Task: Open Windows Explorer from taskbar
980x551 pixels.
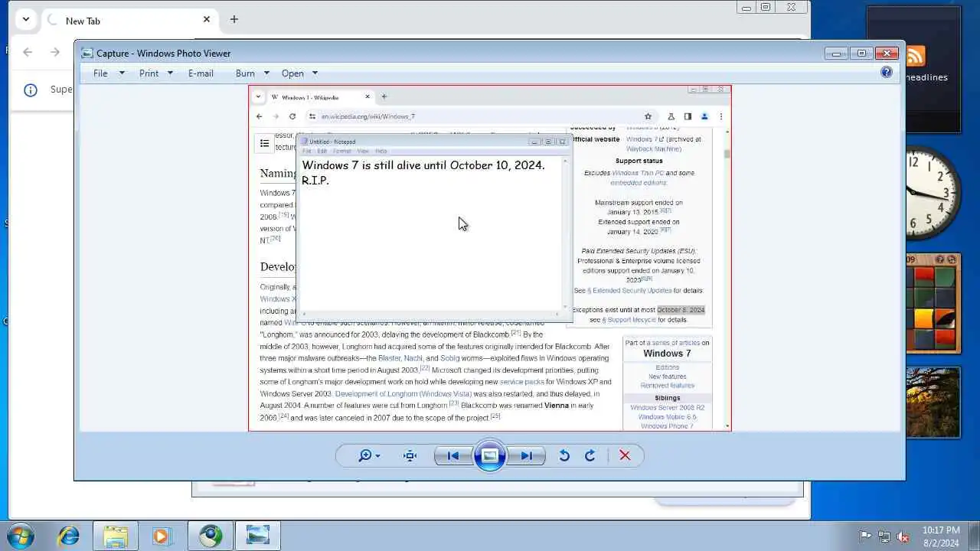Action: [x=115, y=536]
